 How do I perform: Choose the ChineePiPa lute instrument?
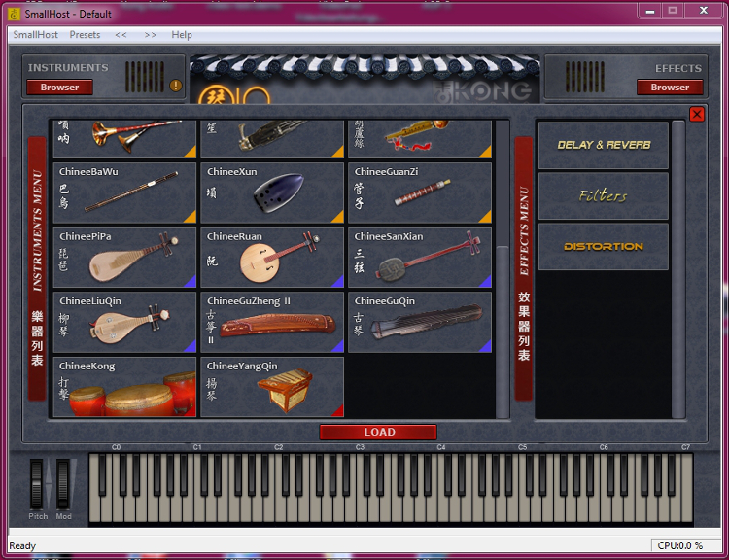tap(124, 258)
